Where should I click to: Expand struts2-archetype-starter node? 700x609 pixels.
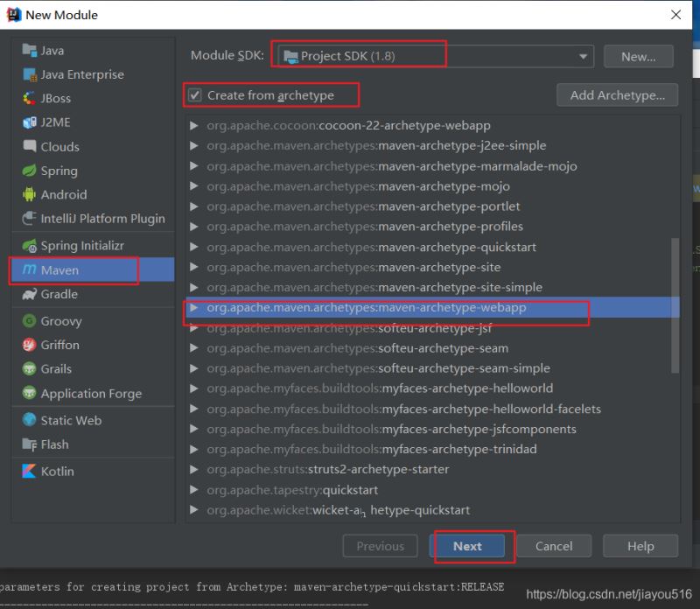coord(193,469)
